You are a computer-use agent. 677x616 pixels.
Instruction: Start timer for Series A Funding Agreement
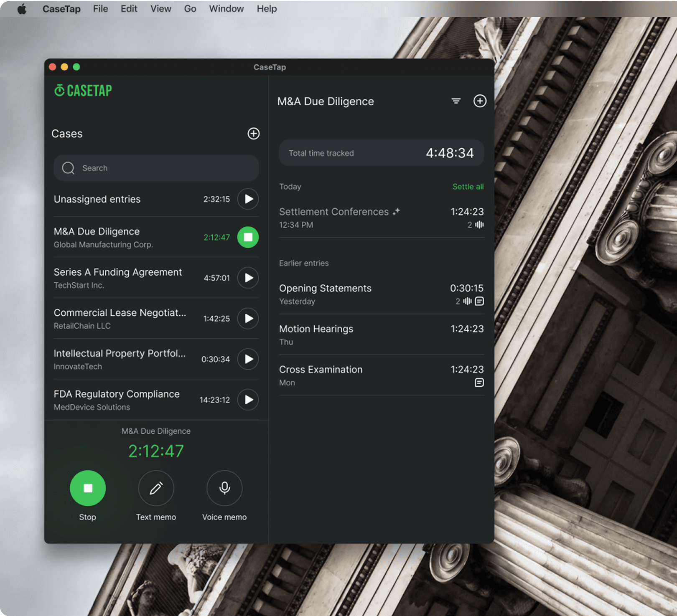coord(248,278)
